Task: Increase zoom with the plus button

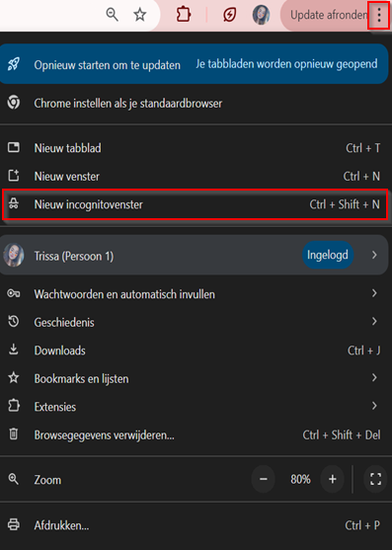Action: [x=333, y=479]
